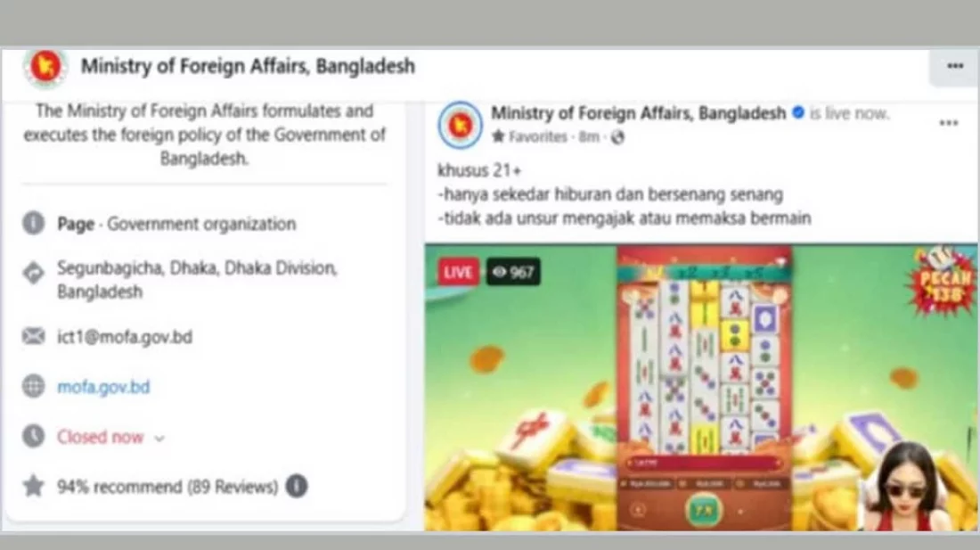The width and height of the screenshot is (980, 550).
Task: Click the Closed now hours text
Action: [101, 437]
